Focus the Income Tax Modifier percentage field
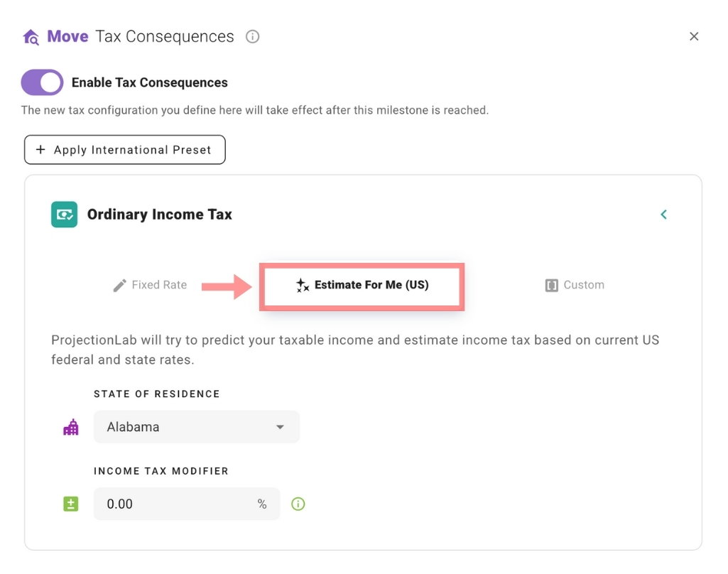 tap(178, 504)
